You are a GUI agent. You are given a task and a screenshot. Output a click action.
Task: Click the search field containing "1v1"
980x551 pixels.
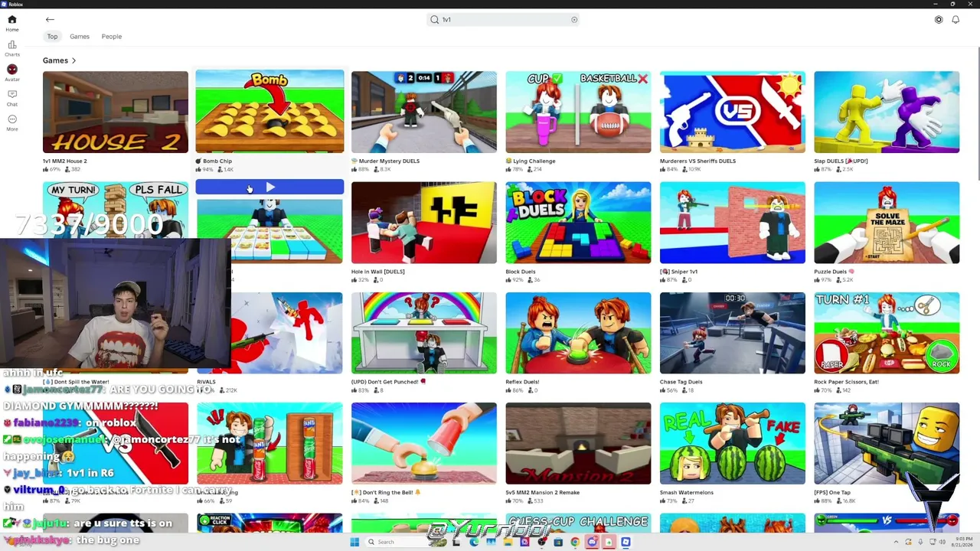click(503, 20)
